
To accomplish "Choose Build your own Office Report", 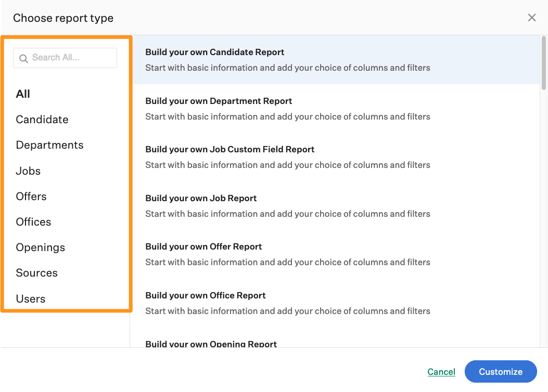I will coord(336,303).
